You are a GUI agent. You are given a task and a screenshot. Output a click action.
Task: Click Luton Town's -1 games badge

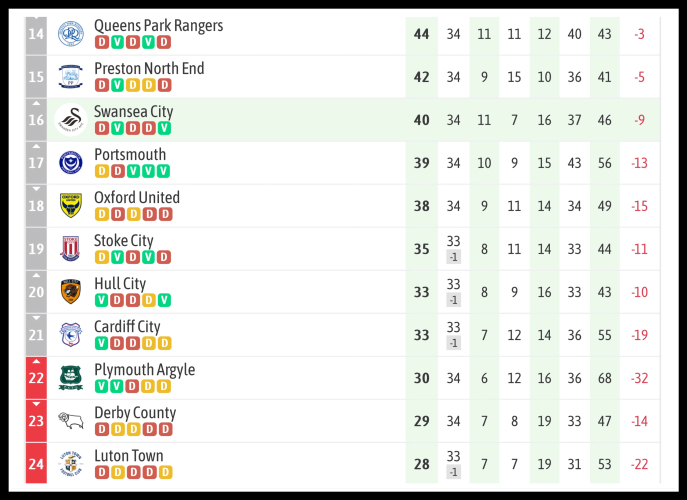coord(453,472)
